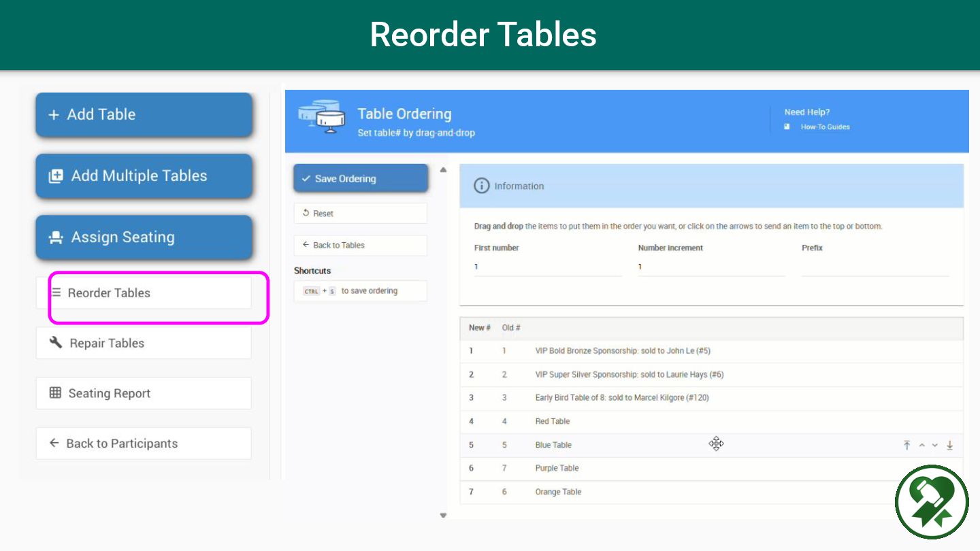Viewport: 980px width, 551px height.
Task: Click the First number input field
Action: click(x=548, y=267)
